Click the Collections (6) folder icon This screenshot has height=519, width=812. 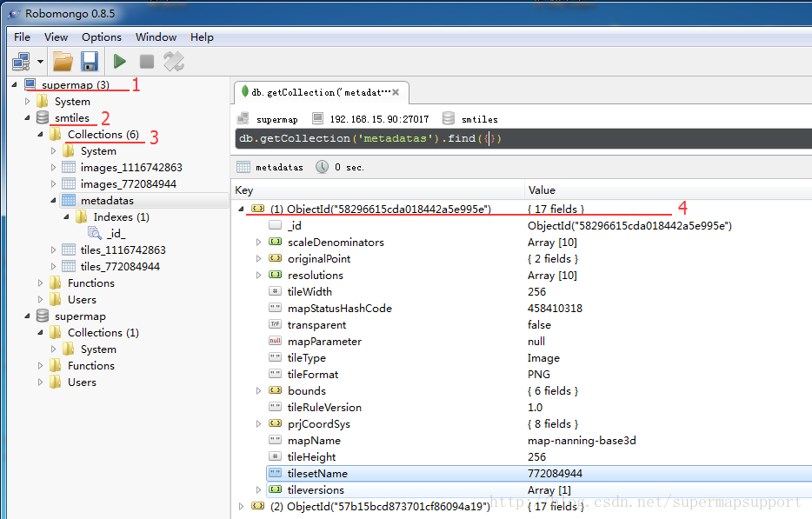(x=56, y=134)
